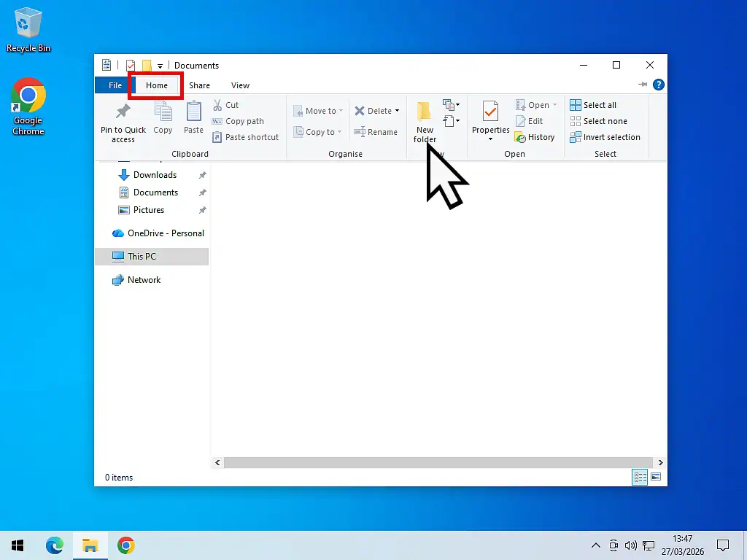Pin the current folder to Quick access
This screenshot has width=747, height=560.
tap(123, 121)
